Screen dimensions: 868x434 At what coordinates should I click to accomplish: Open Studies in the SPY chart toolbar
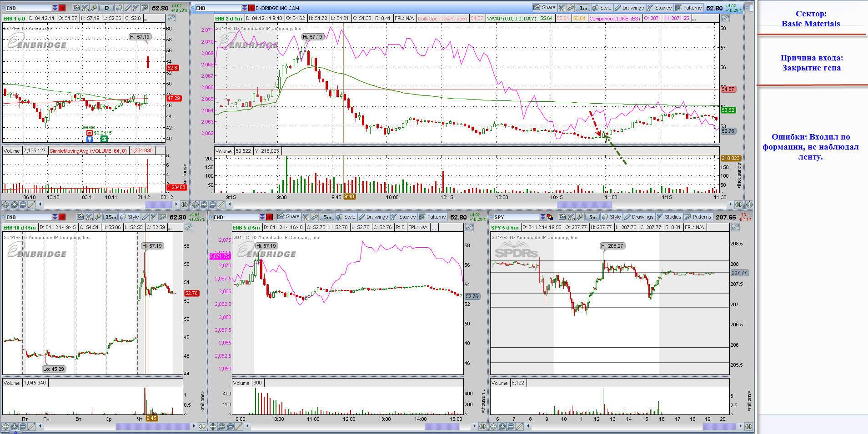click(669, 217)
